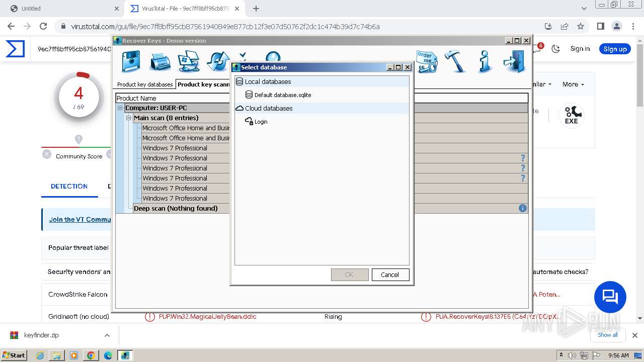Open Chrome from the taskbar
This screenshot has height=362, width=644.
(x=91, y=355)
